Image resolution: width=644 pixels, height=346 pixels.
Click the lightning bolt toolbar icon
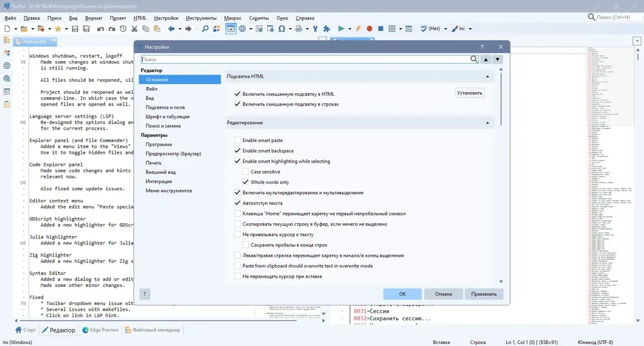(358, 29)
